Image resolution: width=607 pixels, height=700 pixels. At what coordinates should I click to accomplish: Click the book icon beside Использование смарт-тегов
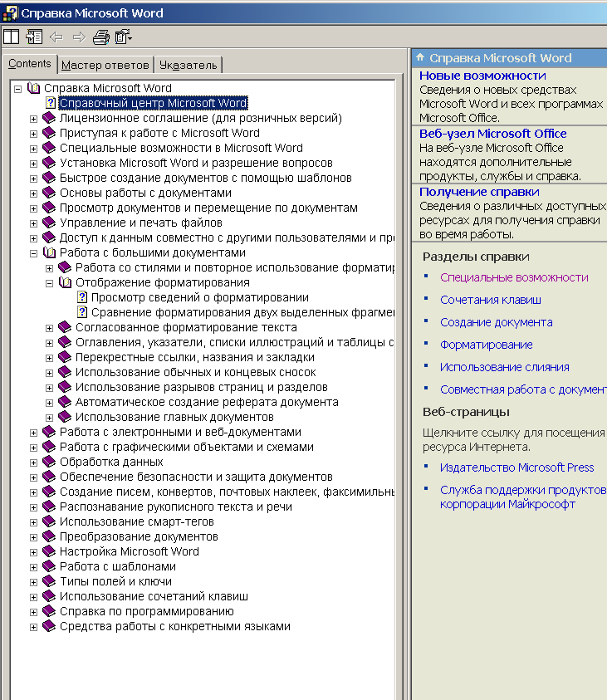[49, 521]
